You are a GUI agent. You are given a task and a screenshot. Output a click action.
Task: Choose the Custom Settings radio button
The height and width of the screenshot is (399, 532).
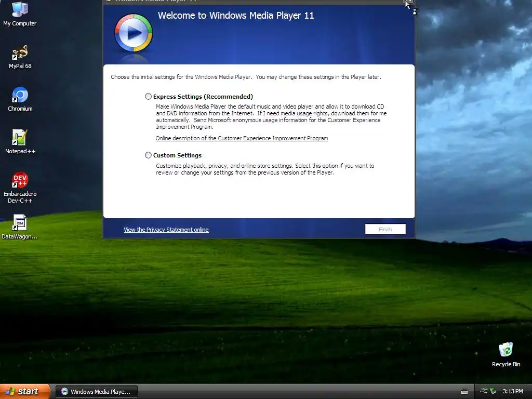point(148,155)
